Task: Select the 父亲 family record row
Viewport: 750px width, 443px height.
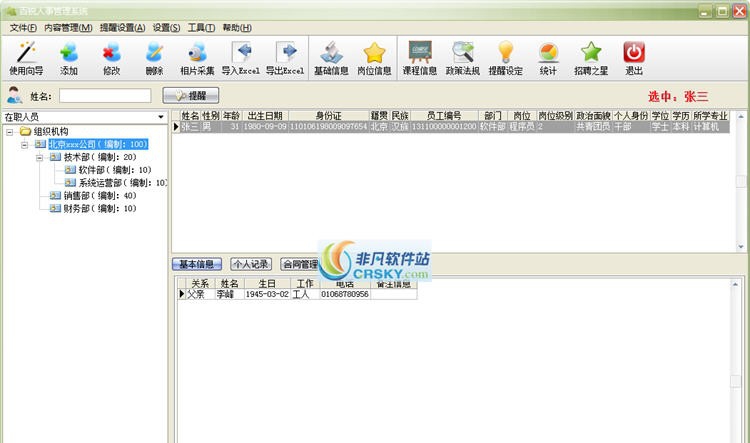Action: click(298, 294)
